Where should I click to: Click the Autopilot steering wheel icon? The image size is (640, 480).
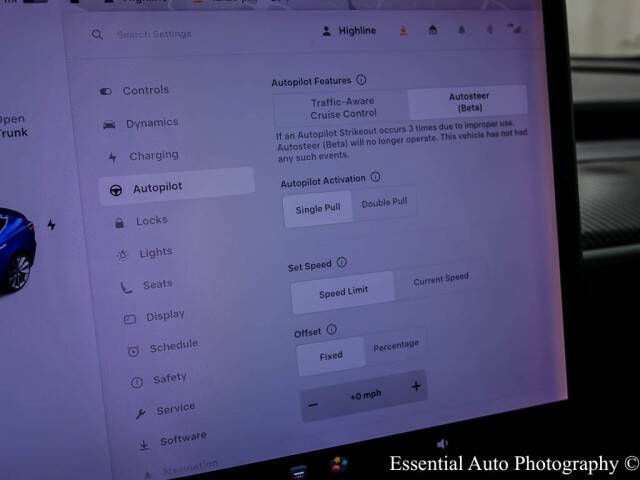tap(116, 190)
